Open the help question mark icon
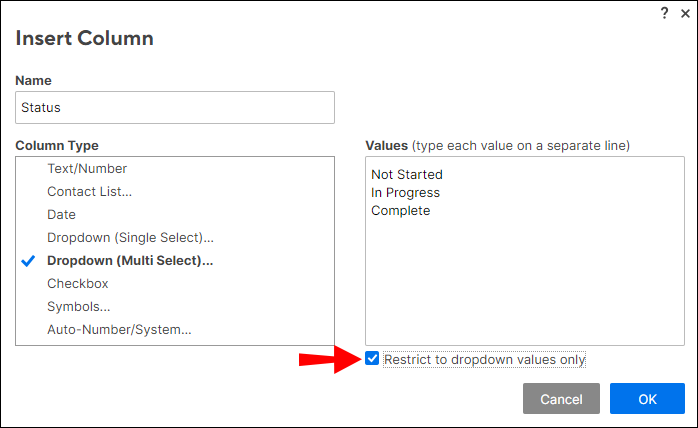The image size is (698, 428). click(x=664, y=13)
